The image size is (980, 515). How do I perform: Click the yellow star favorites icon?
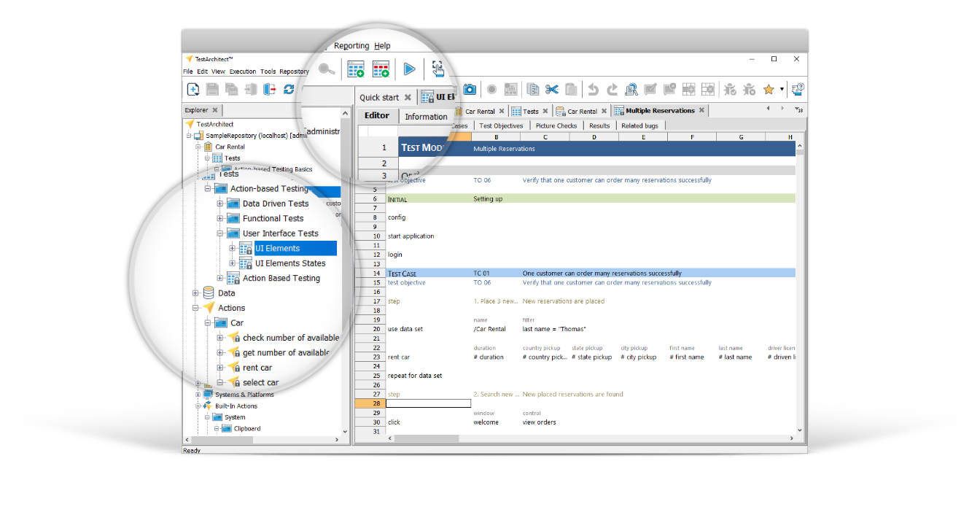pyautogui.click(x=769, y=89)
